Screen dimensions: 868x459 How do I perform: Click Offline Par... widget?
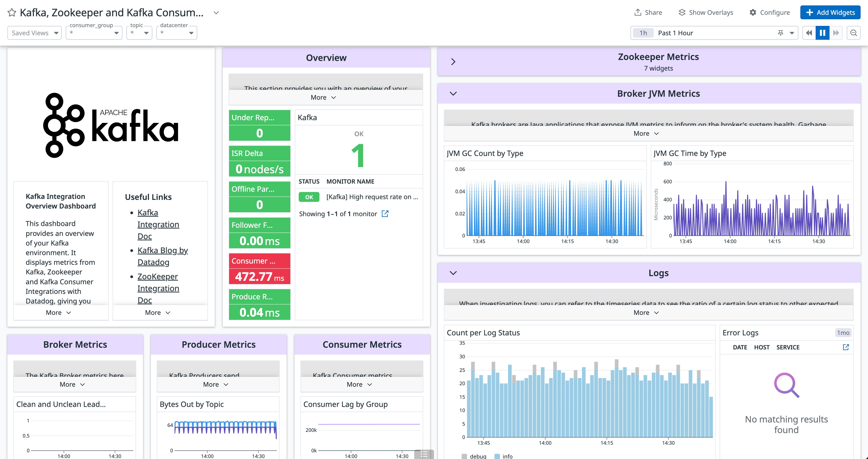[x=259, y=197]
